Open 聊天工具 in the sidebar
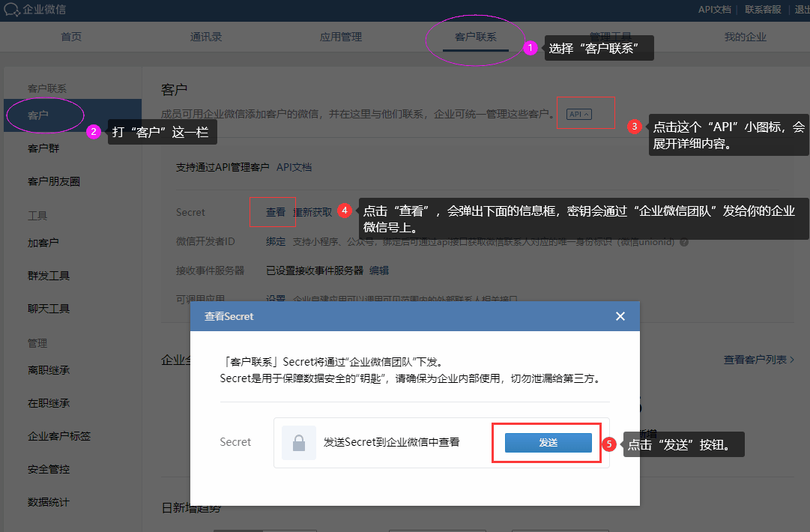The image size is (810, 532). point(49,309)
